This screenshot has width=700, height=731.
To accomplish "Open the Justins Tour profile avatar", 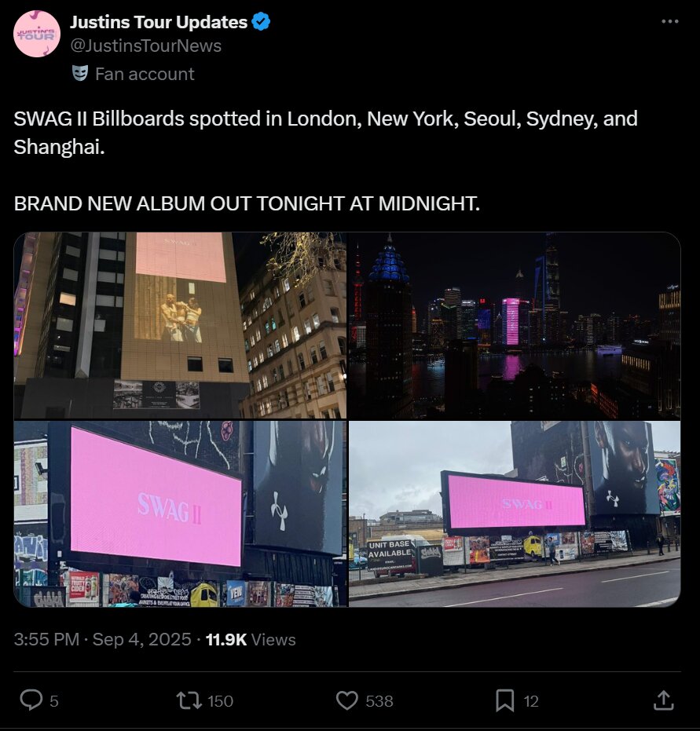I will (x=37, y=34).
